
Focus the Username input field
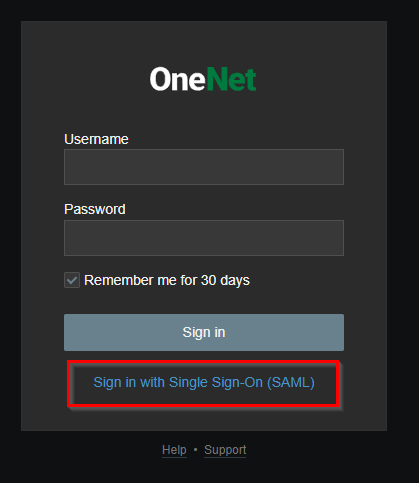click(204, 167)
